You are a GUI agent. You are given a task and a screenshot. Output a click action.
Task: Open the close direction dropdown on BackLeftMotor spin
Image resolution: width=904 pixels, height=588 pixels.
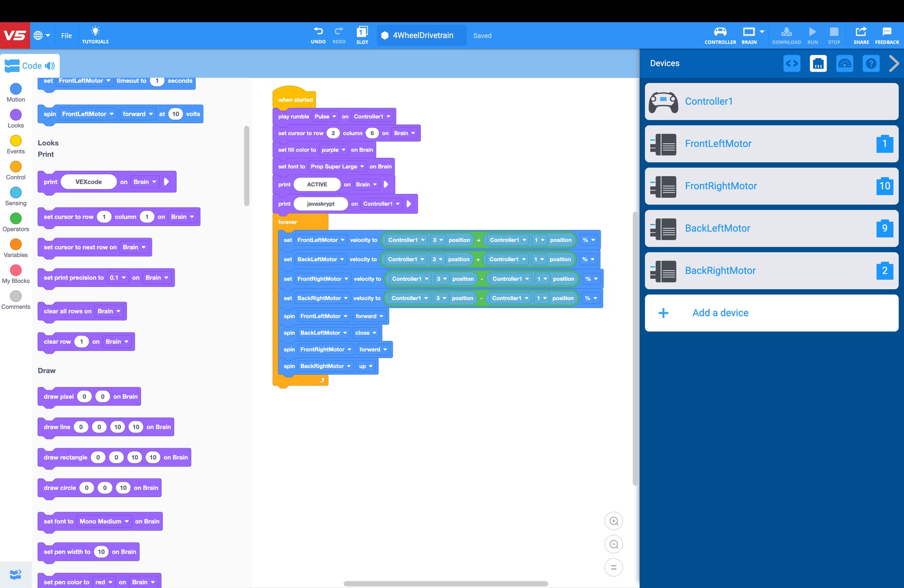pos(366,333)
